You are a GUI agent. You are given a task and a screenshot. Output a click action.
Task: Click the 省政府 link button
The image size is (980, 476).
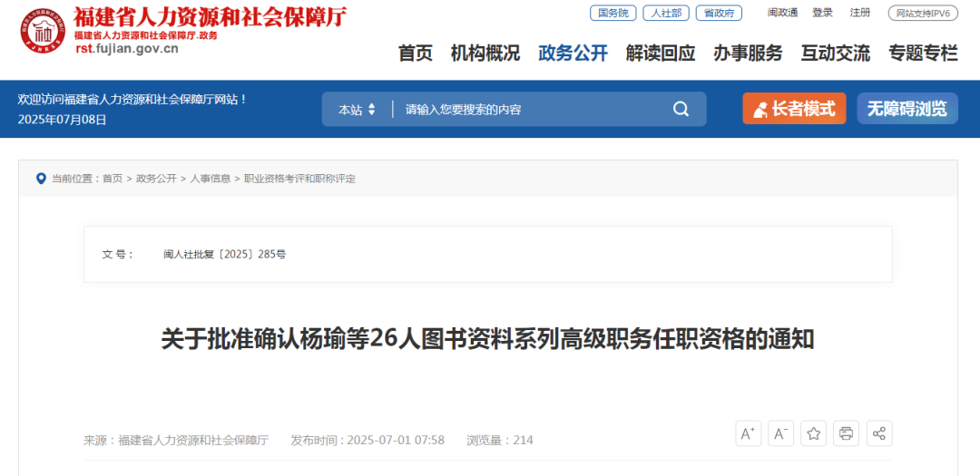coord(719,13)
